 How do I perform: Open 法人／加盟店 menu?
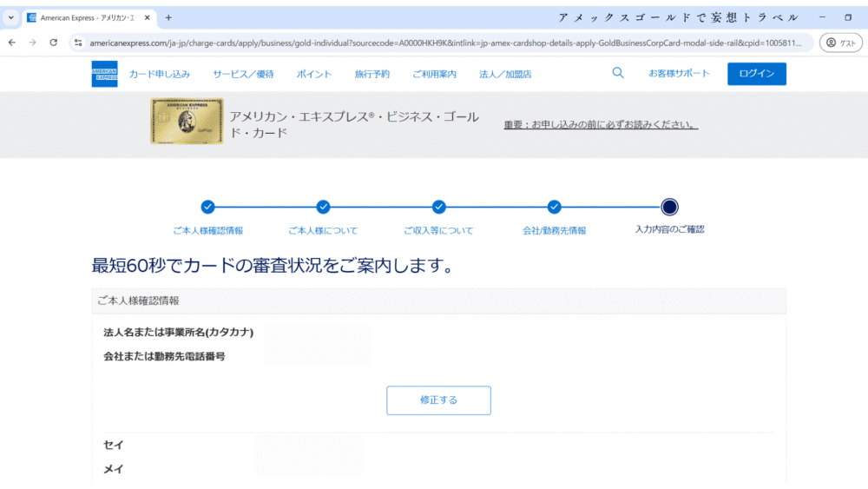pyautogui.click(x=505, y=74)
